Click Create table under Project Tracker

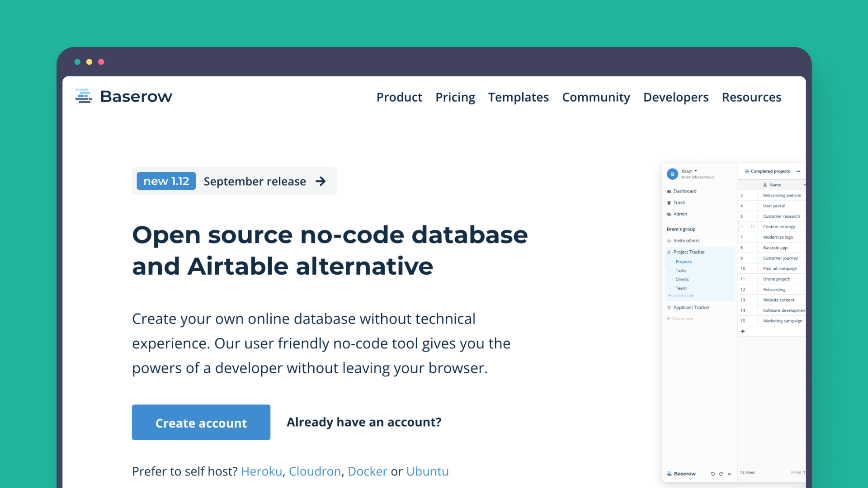point(682,296)
